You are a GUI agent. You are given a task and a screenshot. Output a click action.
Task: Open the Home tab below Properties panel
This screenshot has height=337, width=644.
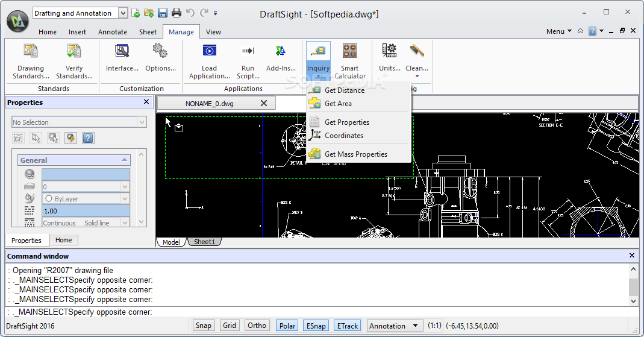click(64, 240)
